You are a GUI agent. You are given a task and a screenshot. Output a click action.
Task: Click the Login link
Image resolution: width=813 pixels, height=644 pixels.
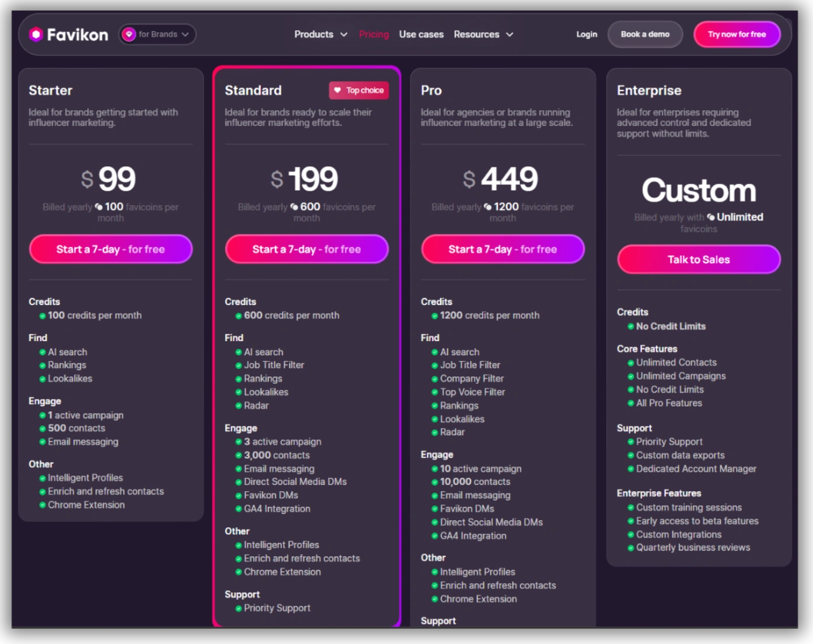click(x=587, y=34)
